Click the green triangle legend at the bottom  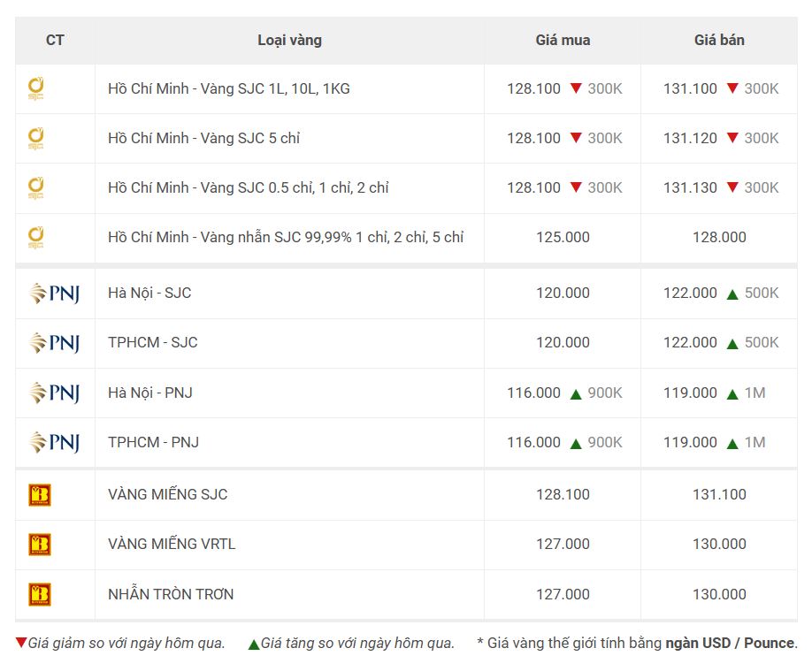[254, 644]
